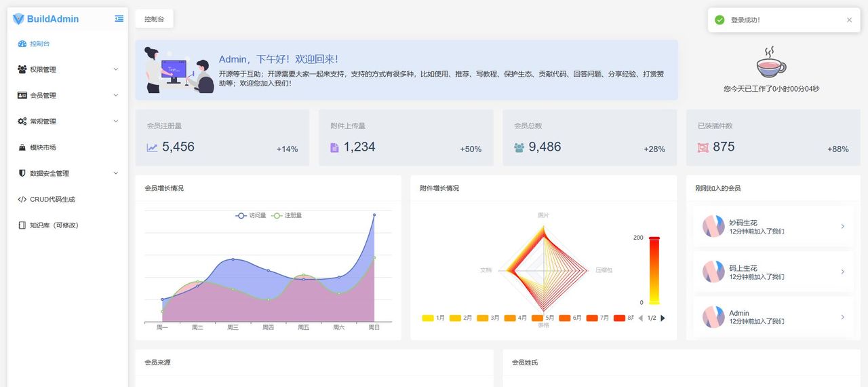Image resolution: width=868 pixels, height=387 pixels.
Task: Toggle the 注册量 series in chart legend
Action: 286,215
